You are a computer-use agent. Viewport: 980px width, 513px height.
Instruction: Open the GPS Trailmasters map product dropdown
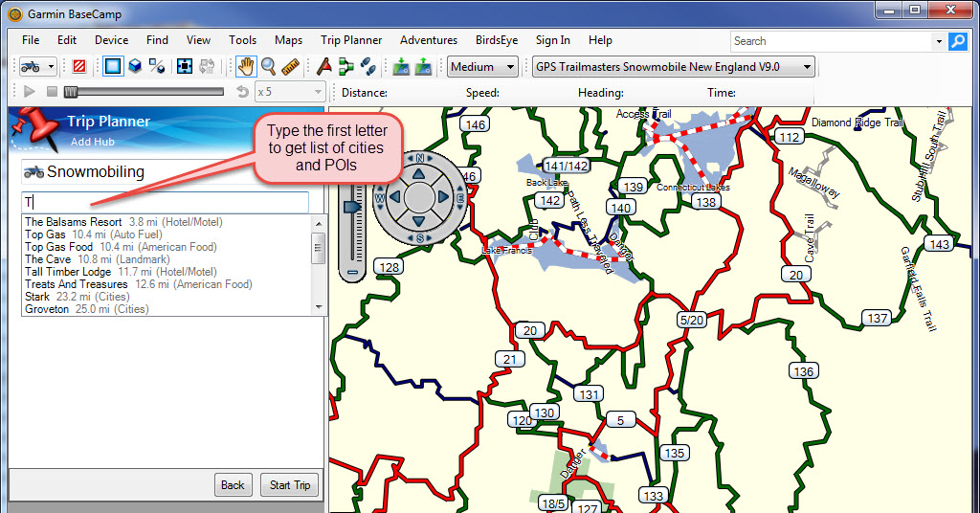(x=673, y=66)
